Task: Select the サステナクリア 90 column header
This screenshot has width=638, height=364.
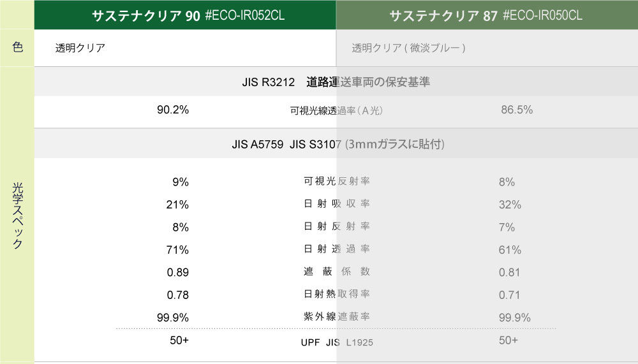Action: 188,15
